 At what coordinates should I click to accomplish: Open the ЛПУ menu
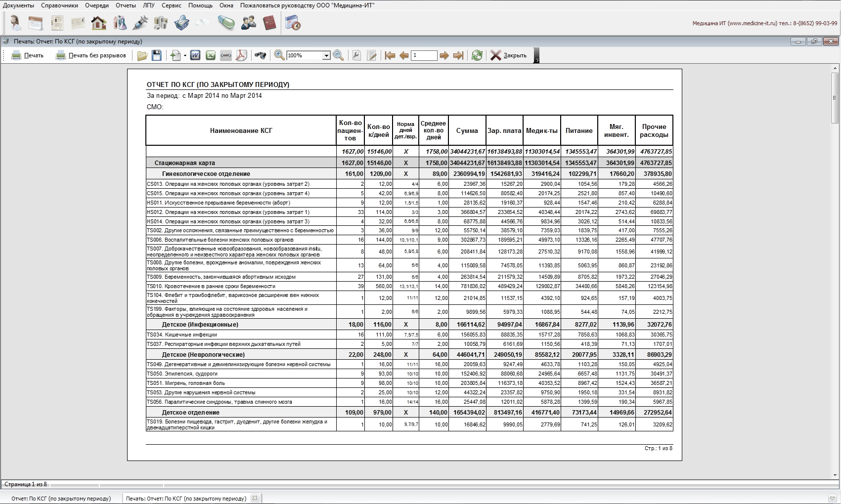pos(149,5)
